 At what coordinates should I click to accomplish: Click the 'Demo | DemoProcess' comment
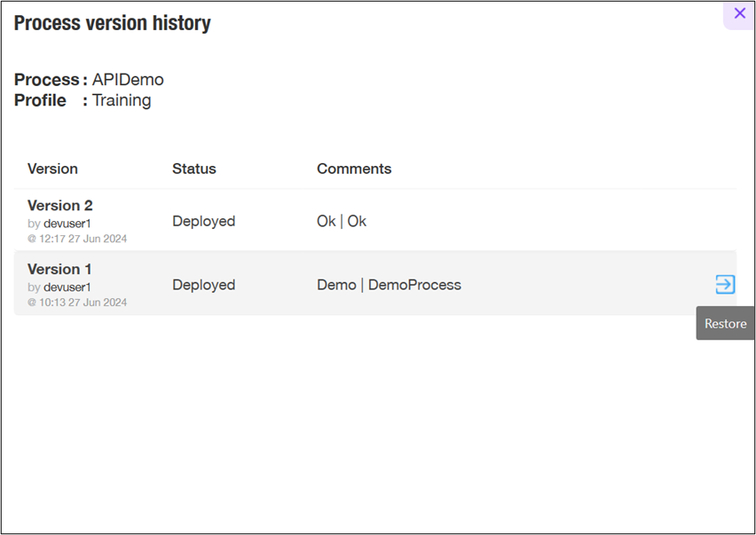pos(389,285)
